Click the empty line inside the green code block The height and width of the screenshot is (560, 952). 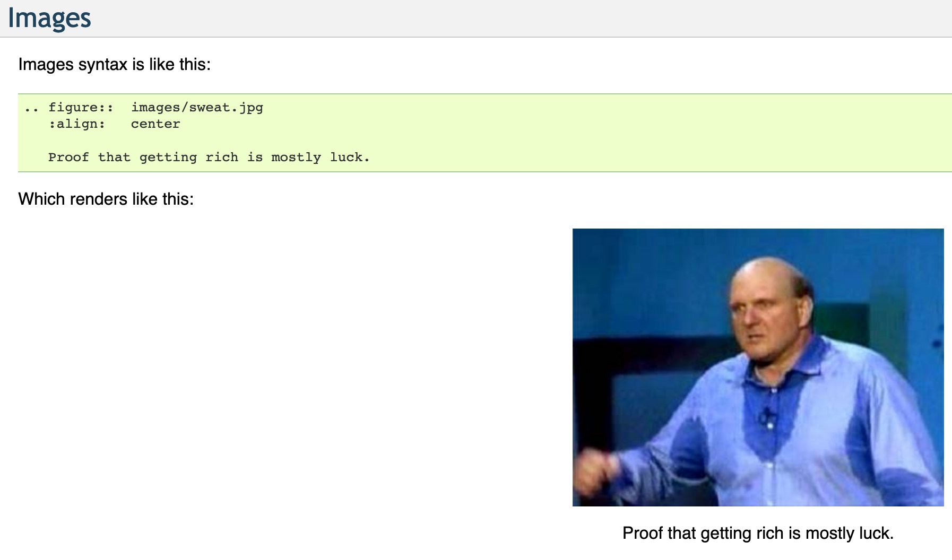[484, 141]
